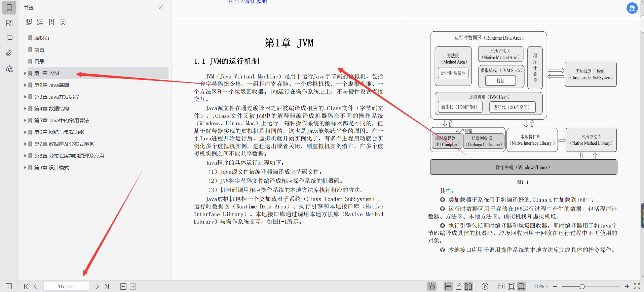Open the 版权页 bookmark
The height and width of the screenshot is (292, 644).
[42, 38]
